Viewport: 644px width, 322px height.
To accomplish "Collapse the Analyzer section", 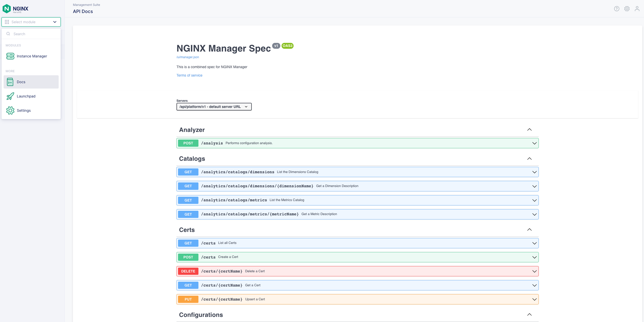I will pyautogui.click(x=529, y=130).
